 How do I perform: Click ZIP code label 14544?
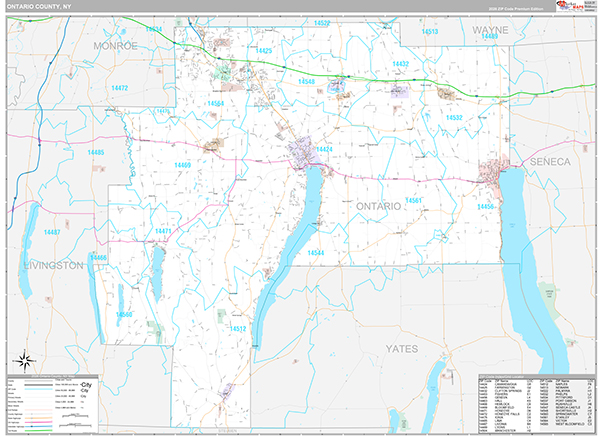[316, 253]
